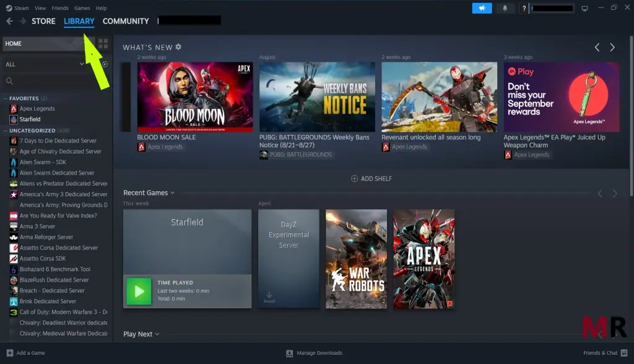
Task: Select Arma Reforger Server in the list
Action: pos(46,237)
